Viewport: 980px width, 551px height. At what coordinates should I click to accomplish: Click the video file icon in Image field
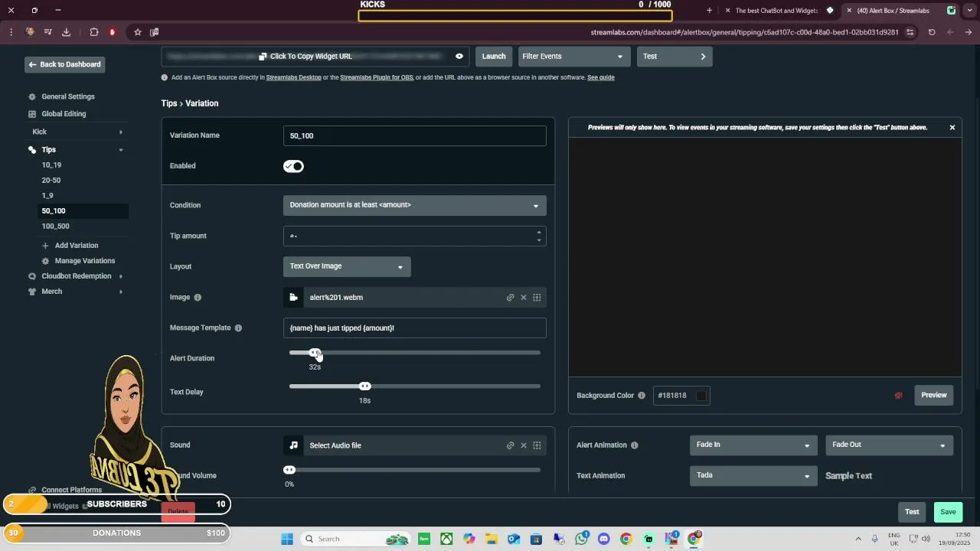point(293,298)
